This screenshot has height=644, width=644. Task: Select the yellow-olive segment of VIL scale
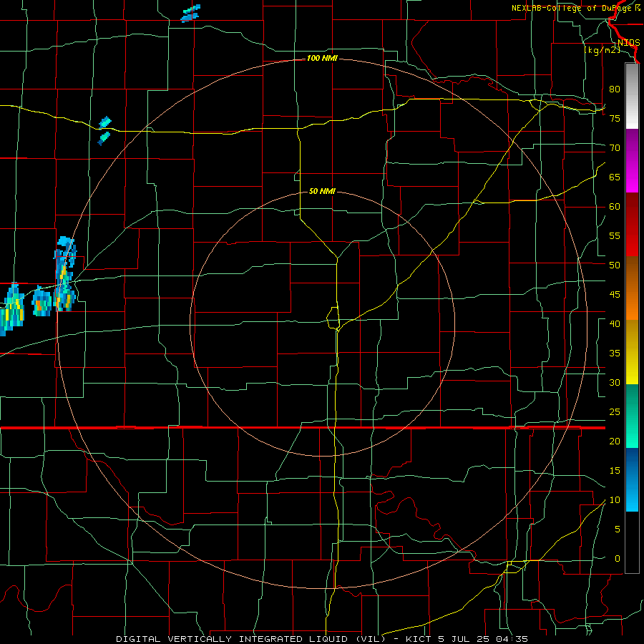(x=632, y=352)
